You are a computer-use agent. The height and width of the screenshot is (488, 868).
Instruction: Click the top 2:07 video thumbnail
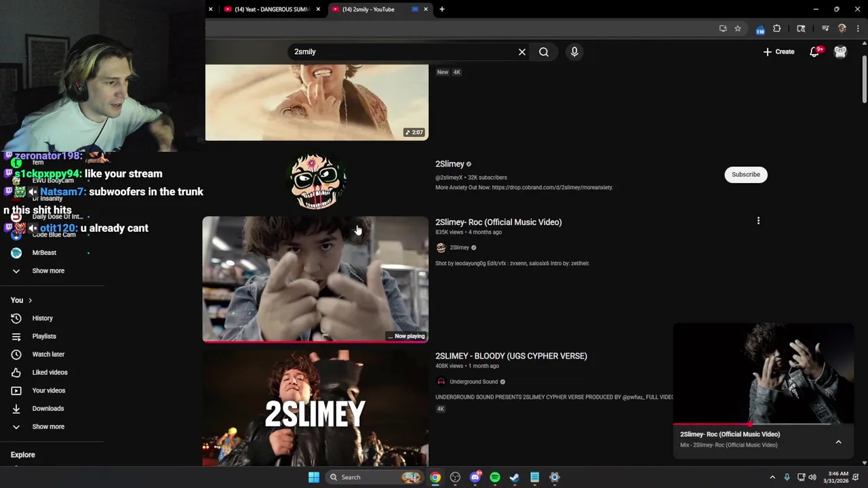pyautogui.click(x=317, y=102)
